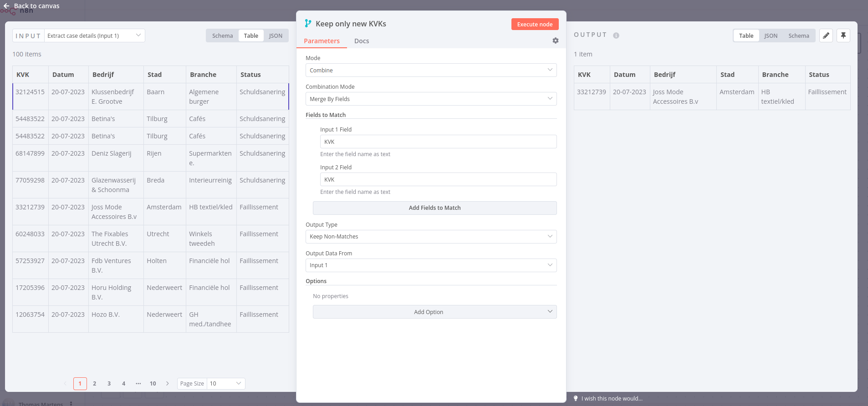Click Add Fields to Match button
Viewport: 868px width, 406px height.
[x=434, y=208]
